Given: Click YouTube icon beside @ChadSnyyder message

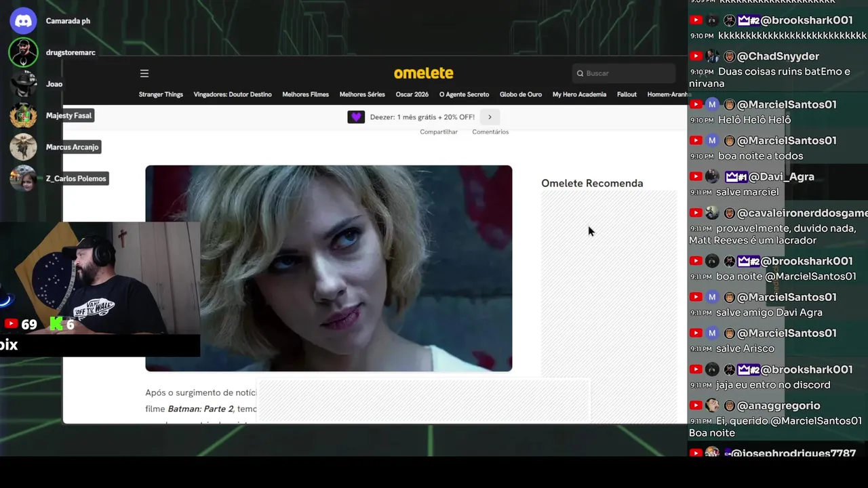Looking at the screenshot, I should (696, 56).
